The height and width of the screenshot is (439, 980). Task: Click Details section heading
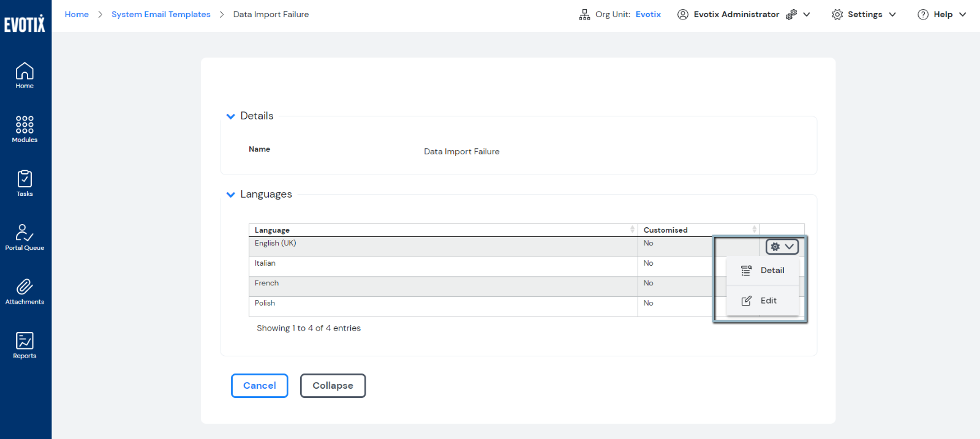257,116
